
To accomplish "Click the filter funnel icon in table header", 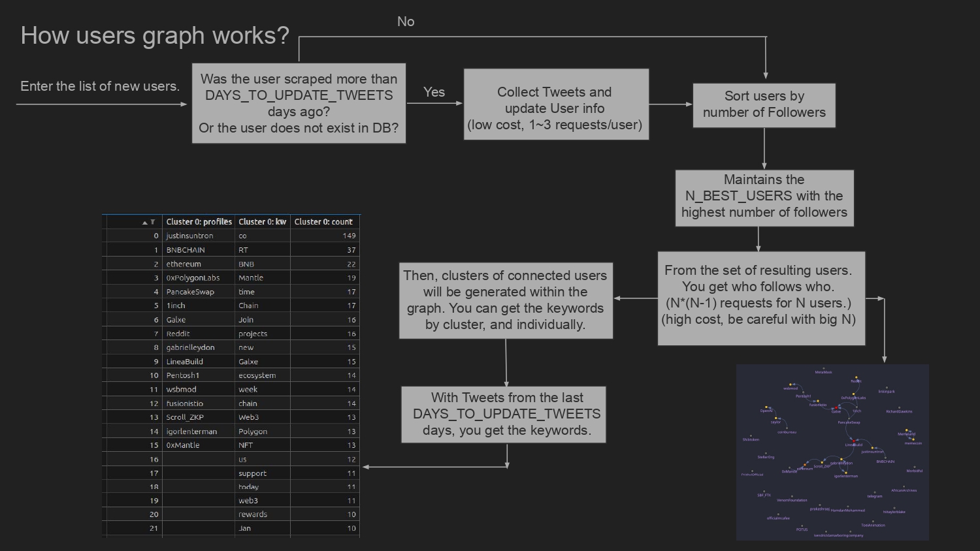I will click(153, 223).
